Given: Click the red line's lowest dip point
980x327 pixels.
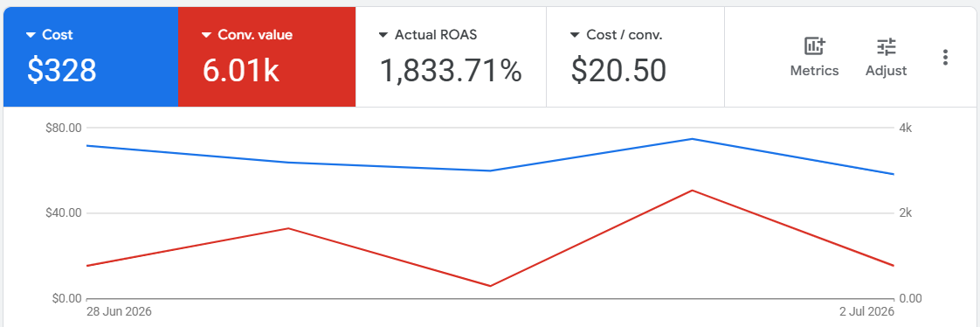Looking at the screenshot, I should [490, 287].
